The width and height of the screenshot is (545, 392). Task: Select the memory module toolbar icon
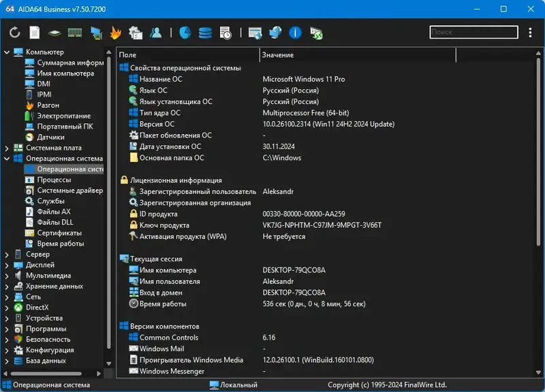click(74, 32)
